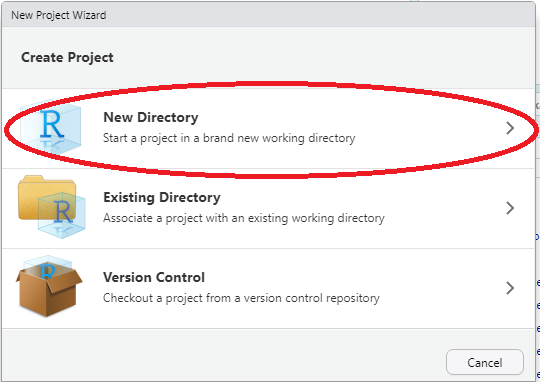The width and height of the screenshot is (540, 382).
Task: Click the New Project Wizard title bar
Action: (269, 15)
